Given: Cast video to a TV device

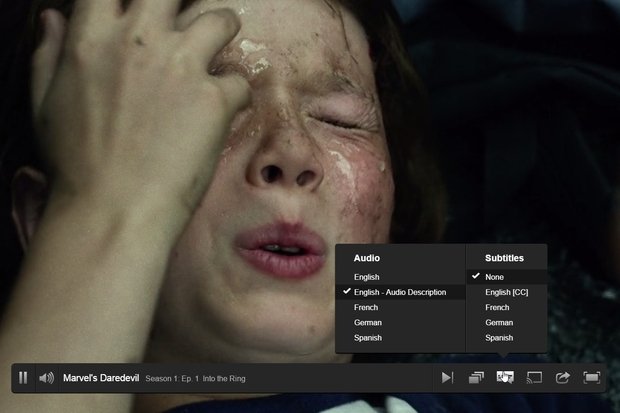Looking at the screenshot, I should (x=534, y=378).
